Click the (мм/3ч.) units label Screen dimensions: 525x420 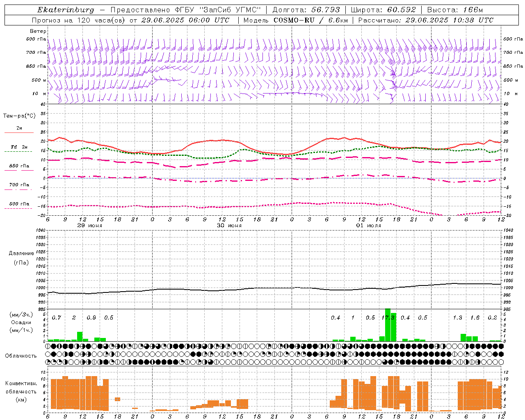pyautogui.click(x=21, y=315)
